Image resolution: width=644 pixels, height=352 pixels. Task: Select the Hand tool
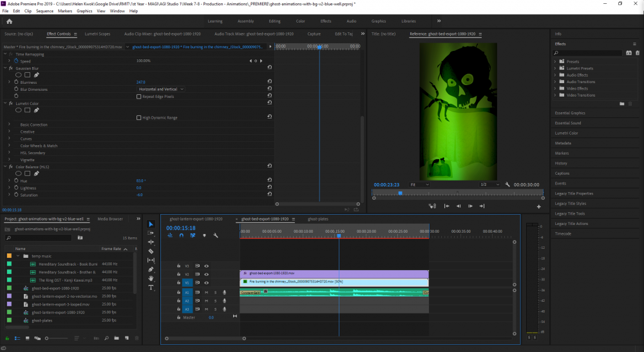[x=151, y=279]
